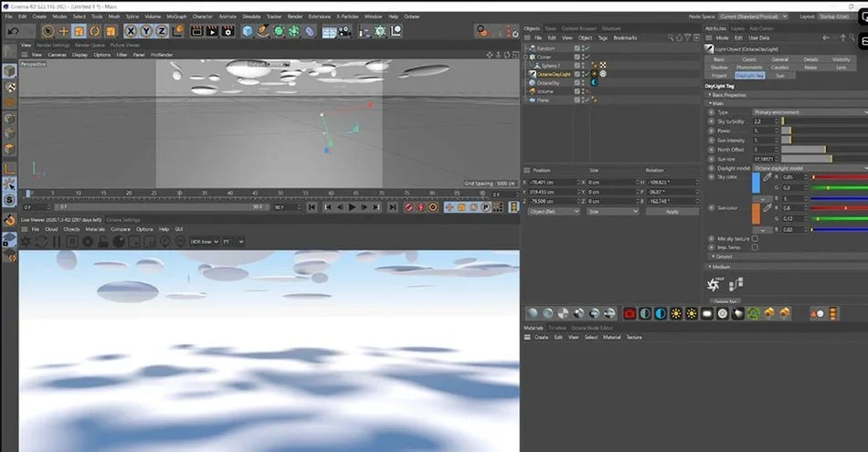
Task: Toggle the Plane object layer checkbox
Action: coord(577,100)
